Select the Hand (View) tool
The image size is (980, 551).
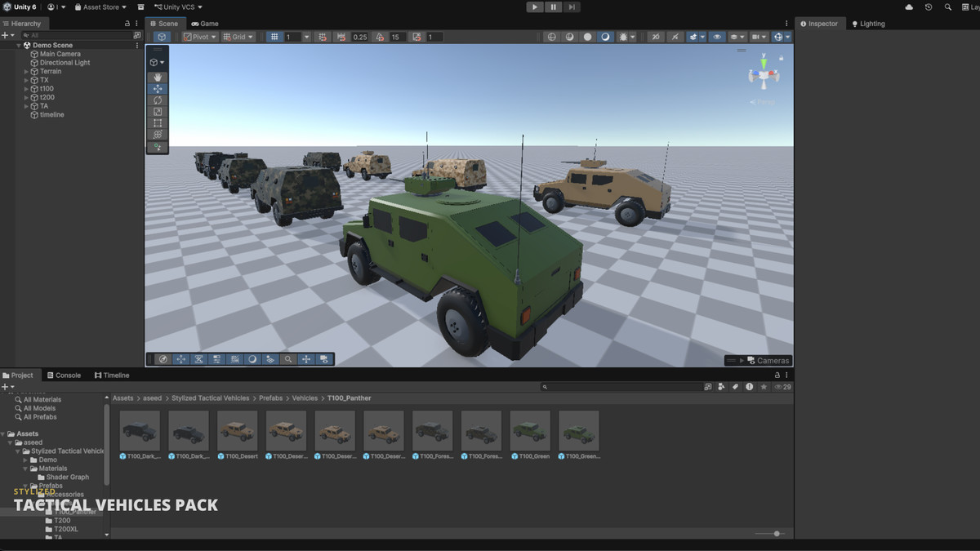(158, 78)
